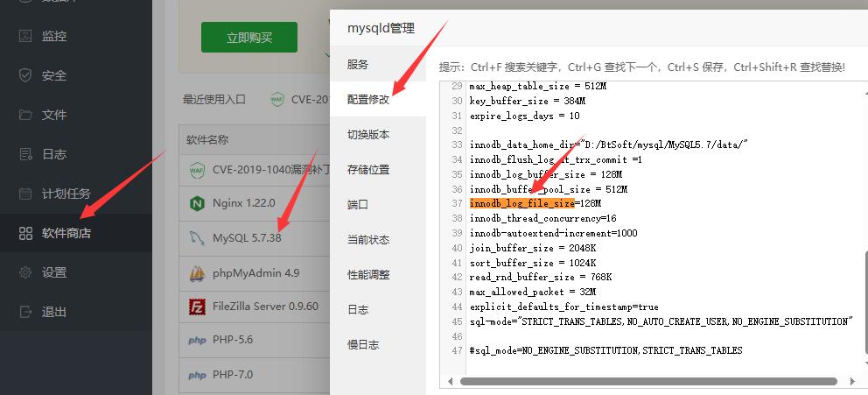Click green 立即购买 button
868x395 pixels.
(249, 37)
